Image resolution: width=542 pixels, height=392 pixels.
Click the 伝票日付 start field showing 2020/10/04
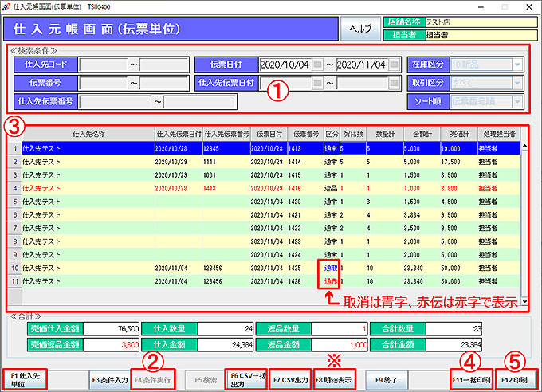coord(285,65)
